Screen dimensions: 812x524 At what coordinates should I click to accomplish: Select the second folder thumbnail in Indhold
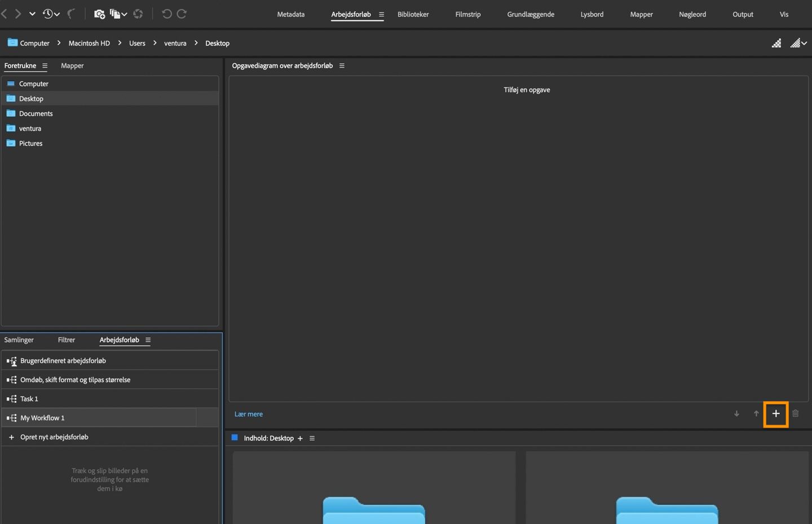point(667,488)
